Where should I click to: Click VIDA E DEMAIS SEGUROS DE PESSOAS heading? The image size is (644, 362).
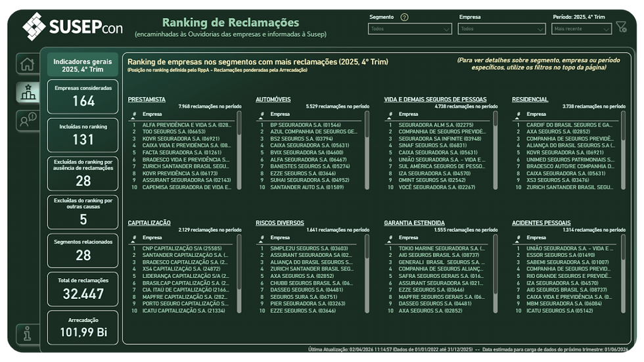pyautogui.click(x=435, y=99)
